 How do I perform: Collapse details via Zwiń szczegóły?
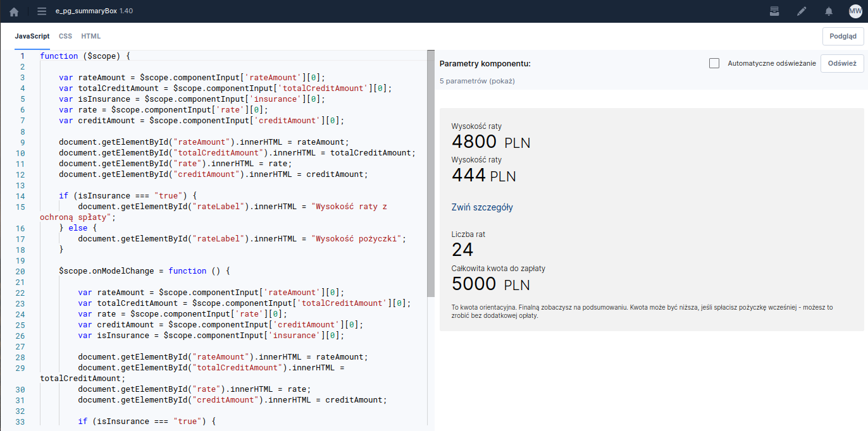[x=482, y=207]
